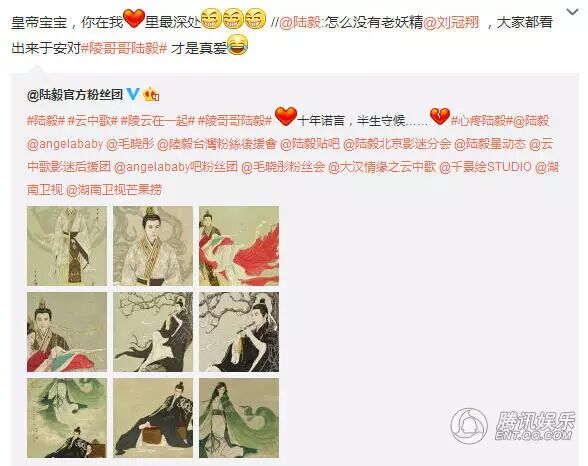Click the blue verified V badge
The width and height of the screenshot is (588, 466).
[x=133, y=94]
